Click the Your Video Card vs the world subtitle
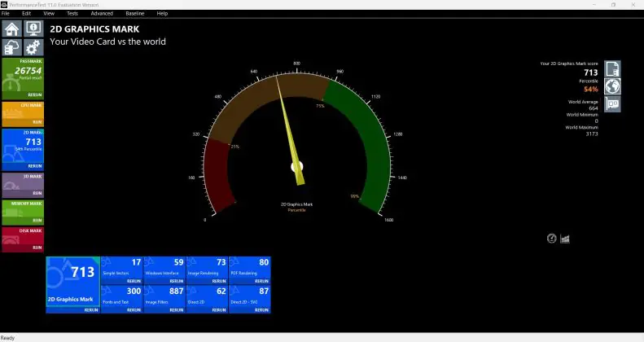Screen dimensions: 644x342 pyautogui.click(x=107, y=42)
